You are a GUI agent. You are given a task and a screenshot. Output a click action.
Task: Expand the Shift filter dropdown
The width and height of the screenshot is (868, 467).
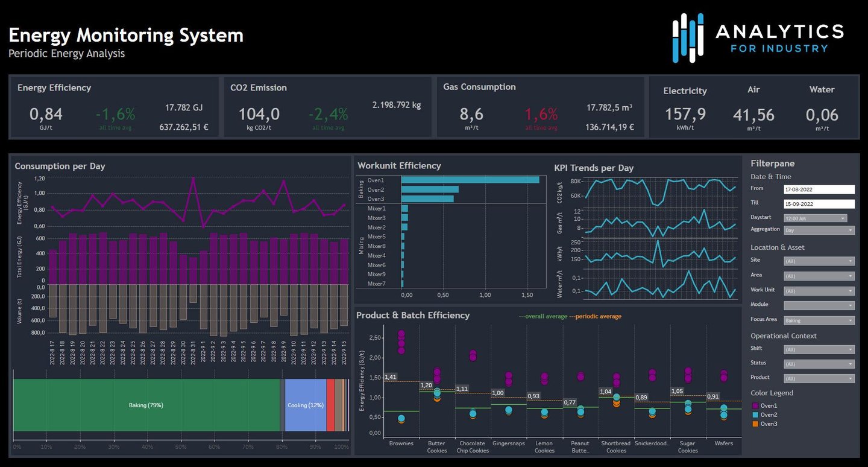[x=819, y=349]
